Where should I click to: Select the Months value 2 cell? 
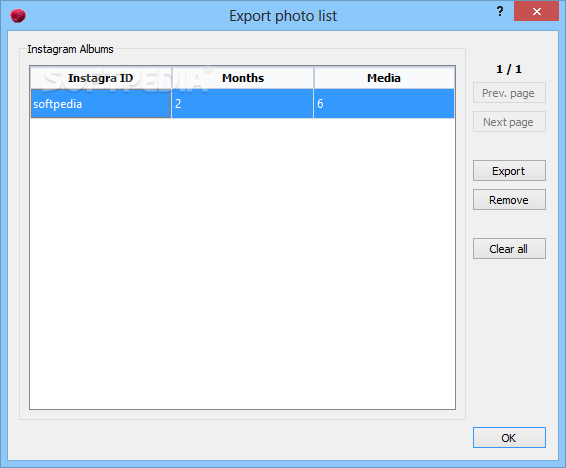243,104
